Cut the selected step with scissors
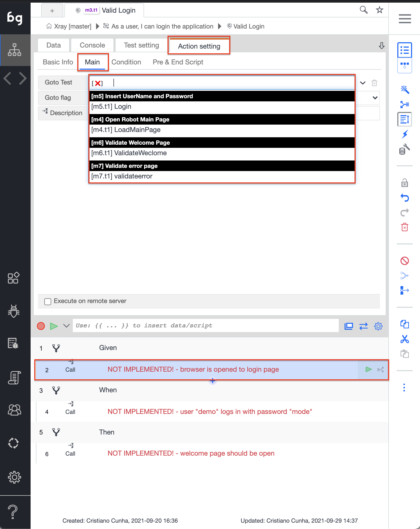 pyautogui.click(x=404, y=339)
